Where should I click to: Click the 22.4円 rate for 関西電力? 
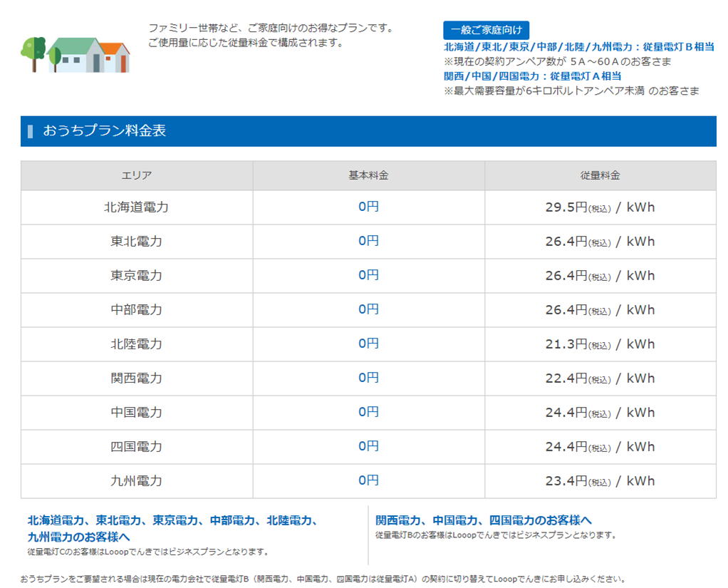(x=600, y=378)
